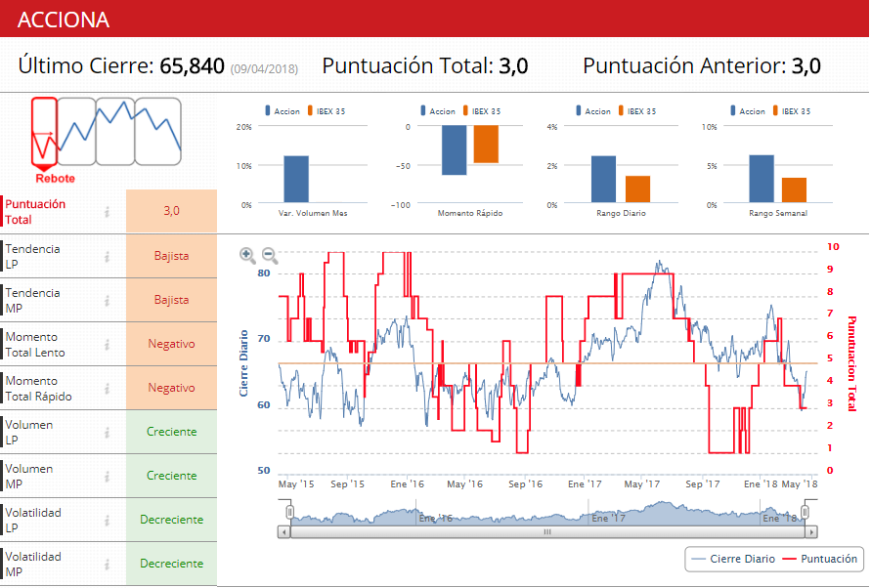Click the blue Accion bar in Var. Volumen Mes
Image resolution: width=871 pixels, height=588 pixels.
(x=296, y=180)
